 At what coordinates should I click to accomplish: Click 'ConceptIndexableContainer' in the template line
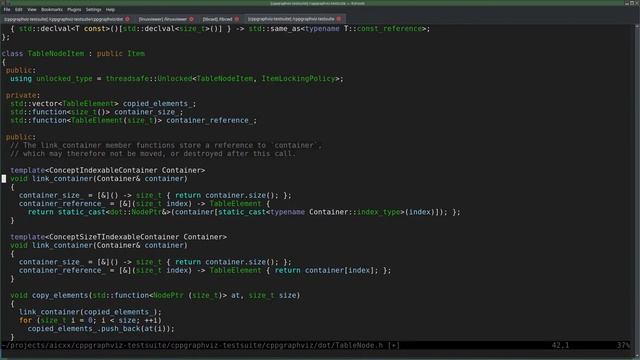(x=103, y=170)
